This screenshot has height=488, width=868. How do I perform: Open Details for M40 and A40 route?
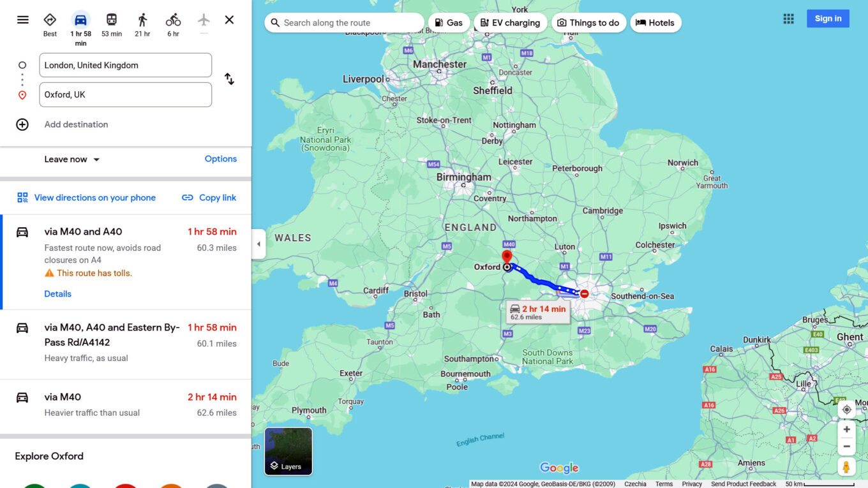pos(57,294)
